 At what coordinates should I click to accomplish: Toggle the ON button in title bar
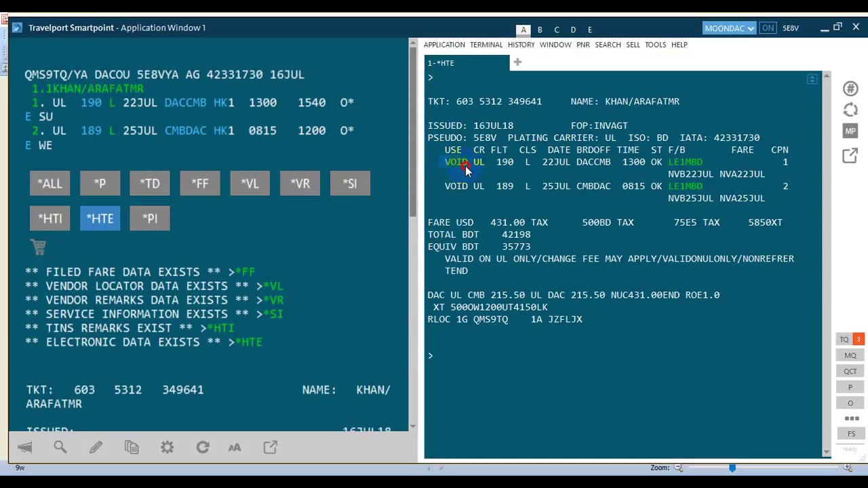click(768, 28)
